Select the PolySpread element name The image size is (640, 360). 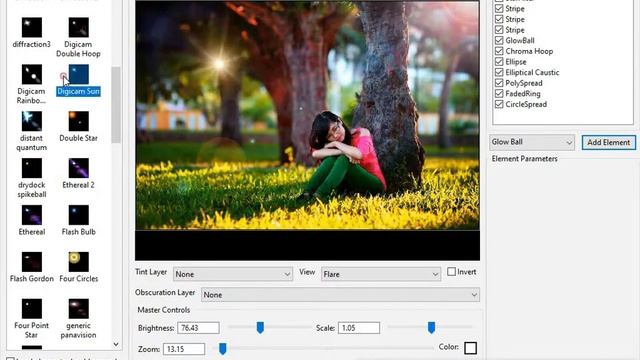(x=524, y=83)
